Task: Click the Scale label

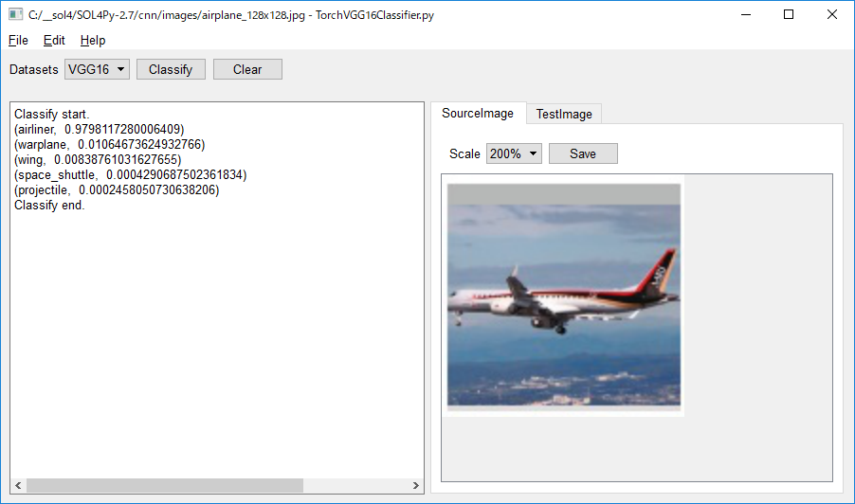Action: point(464,154)
